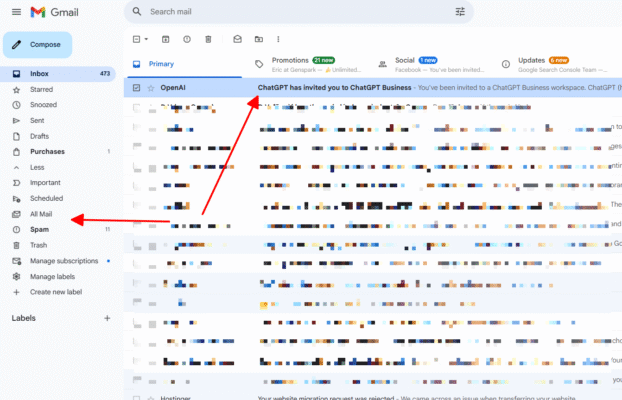
Task: Open the All Mail folder
Action: click(x=41, y=214)
